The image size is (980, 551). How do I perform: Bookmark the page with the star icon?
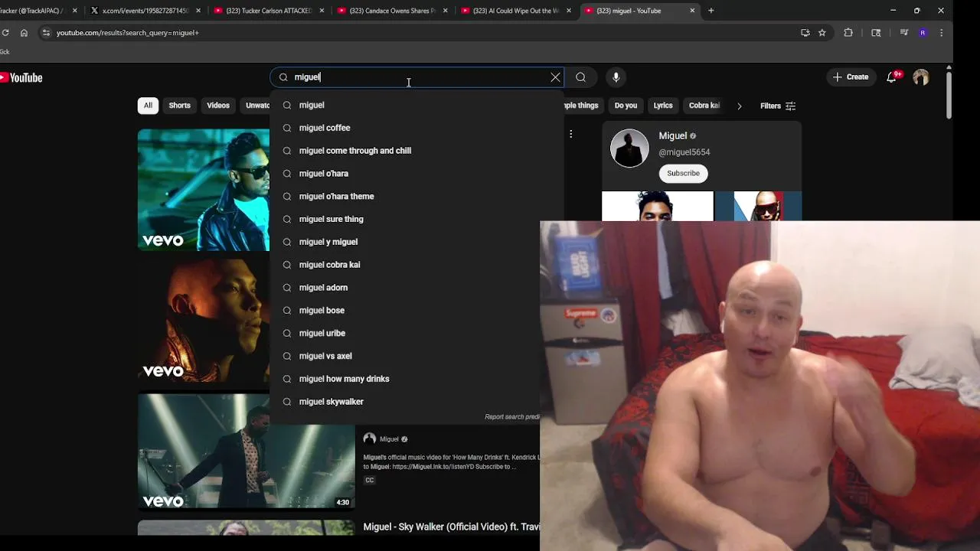pos(822,33)
